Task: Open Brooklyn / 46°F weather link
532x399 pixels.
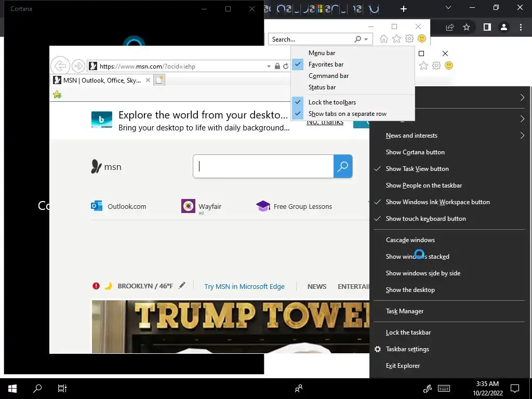Action: 145,286
